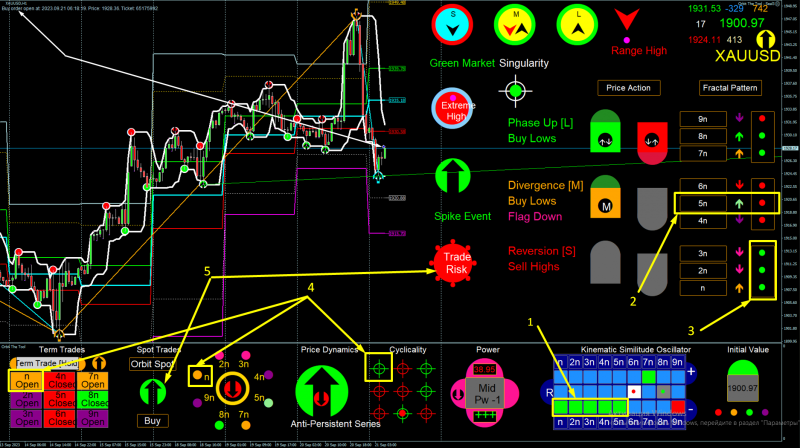
Task: Click the orange orbit dot labeled n
Action: tap(197, 375)
